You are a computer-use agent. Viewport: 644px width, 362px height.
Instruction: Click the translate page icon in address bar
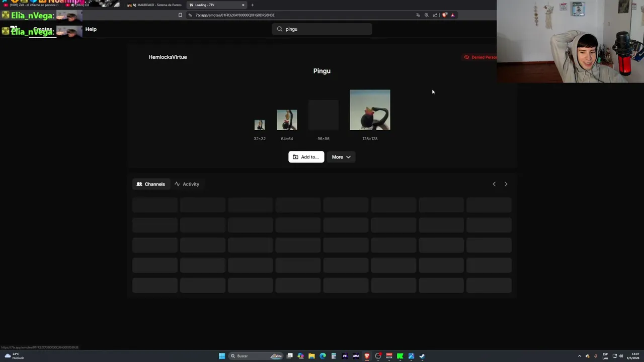pyautogui.click(x=418, y=15)
